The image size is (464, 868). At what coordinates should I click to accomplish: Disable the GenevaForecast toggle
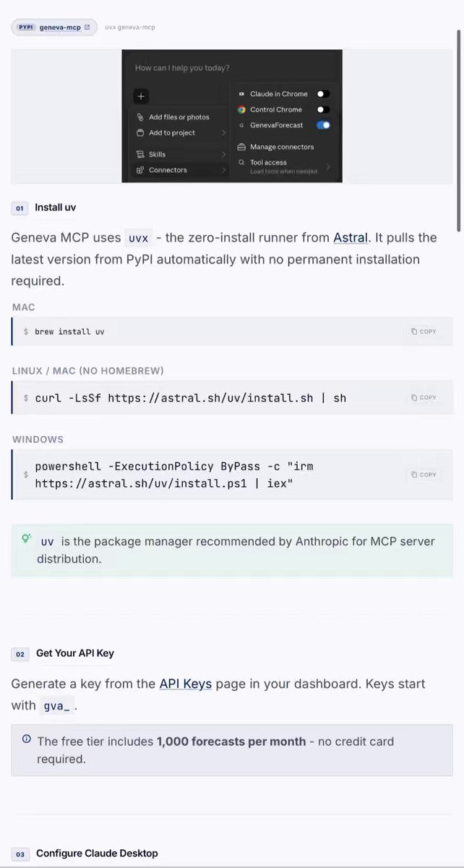(x=324, y=125)
